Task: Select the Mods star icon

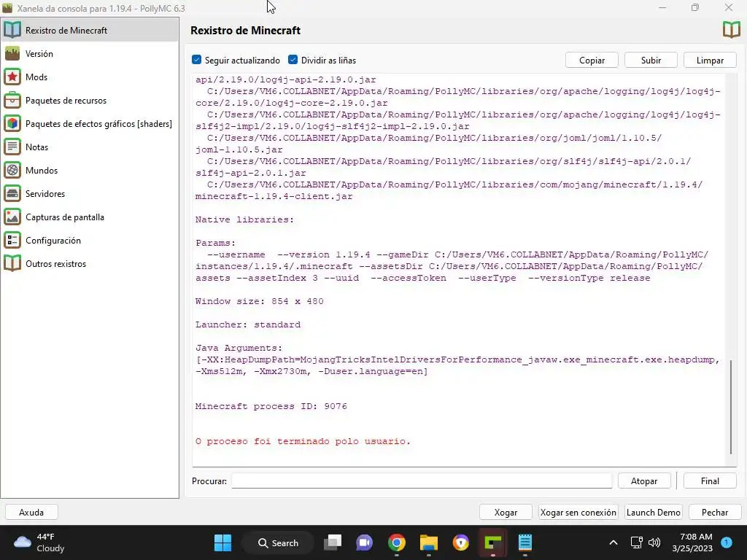Action: pos(12,77)
